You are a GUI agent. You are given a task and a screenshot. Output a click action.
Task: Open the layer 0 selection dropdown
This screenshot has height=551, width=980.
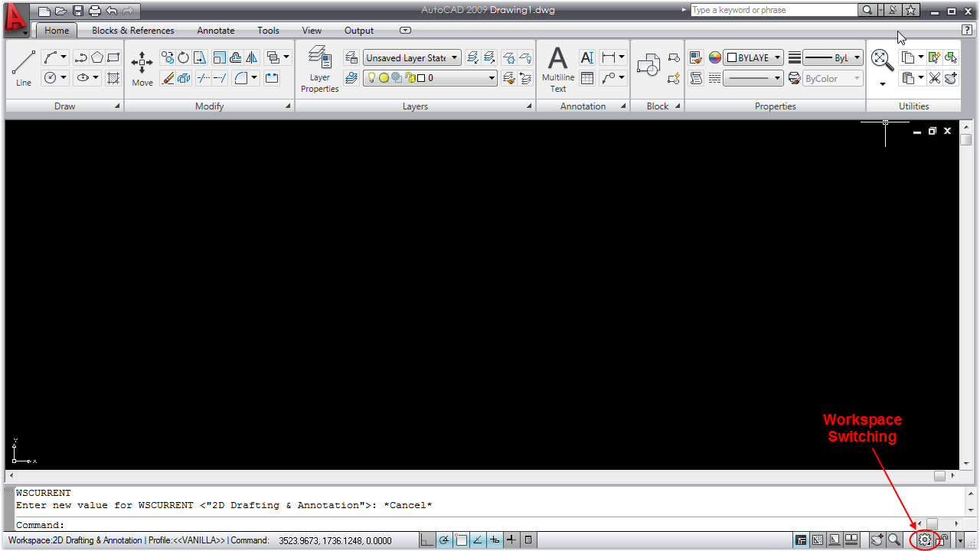(491, 77)
